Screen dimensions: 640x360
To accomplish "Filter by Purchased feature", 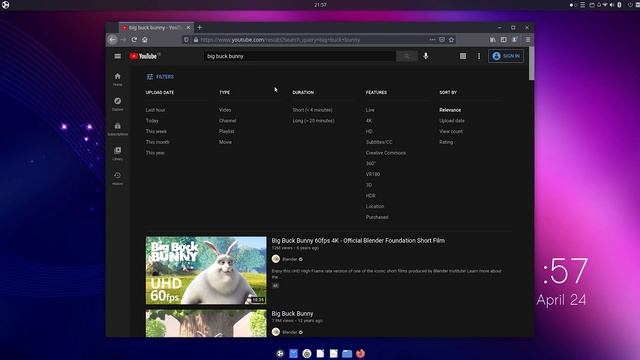I will [377, 217].
